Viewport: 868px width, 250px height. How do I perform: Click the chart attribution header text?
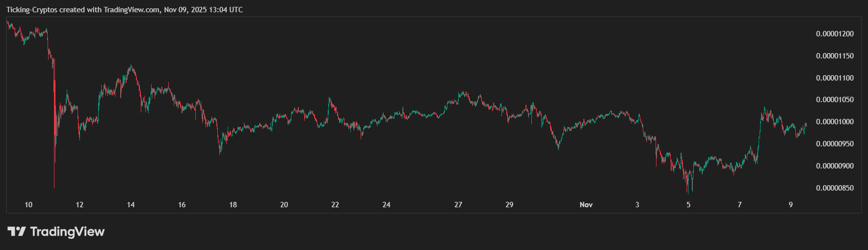pyautogui.click(x=125, y=10)
